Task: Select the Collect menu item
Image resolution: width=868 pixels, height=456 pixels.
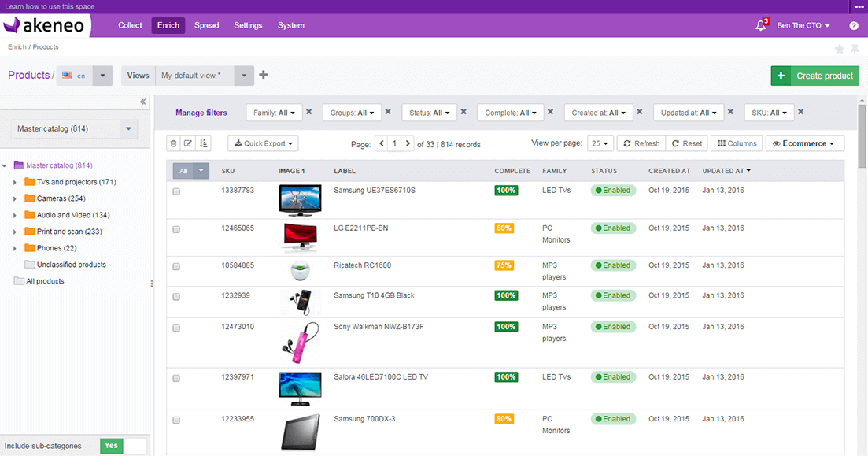Action: (129, 24)
